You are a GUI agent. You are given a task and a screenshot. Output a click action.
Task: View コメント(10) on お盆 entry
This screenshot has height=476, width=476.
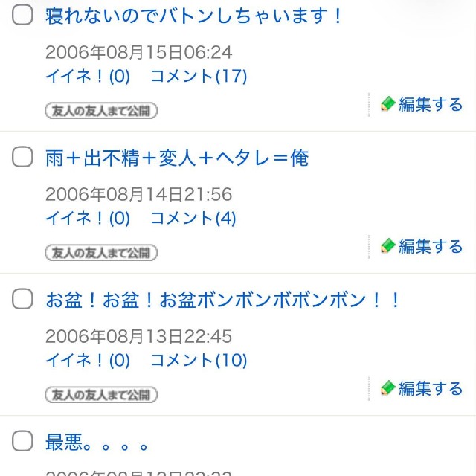click(199, 360)
